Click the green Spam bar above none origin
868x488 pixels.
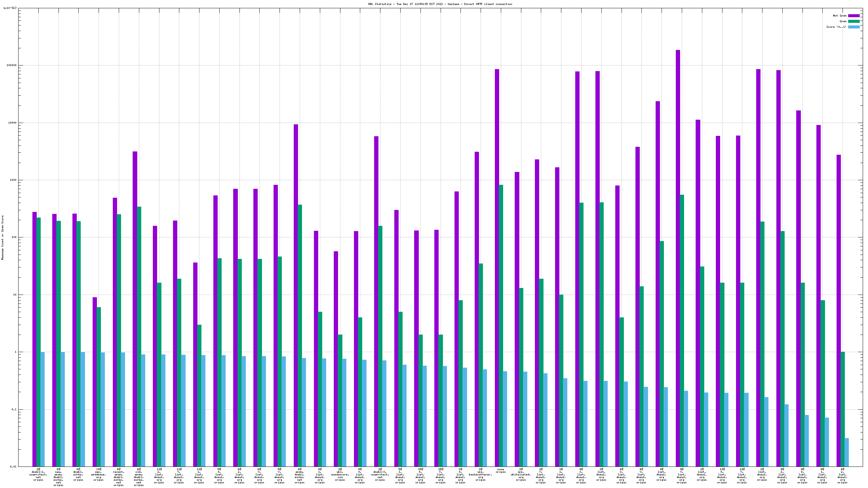[501, 325]
